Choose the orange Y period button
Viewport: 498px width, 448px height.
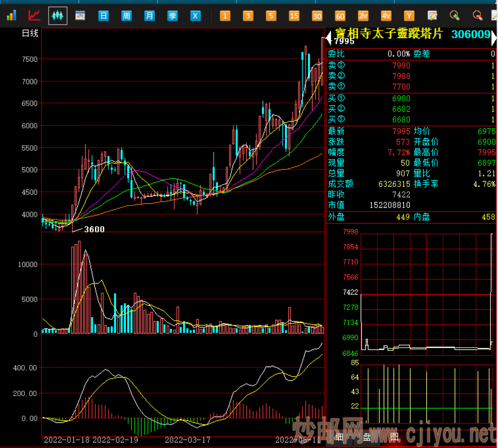click(x=409, y=16)
